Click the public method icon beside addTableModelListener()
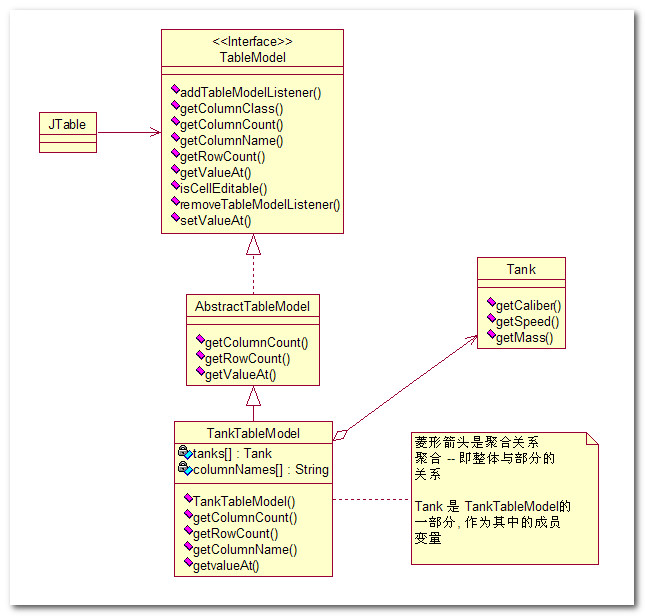This screenshot has width=645, height=616. [175, 88]
